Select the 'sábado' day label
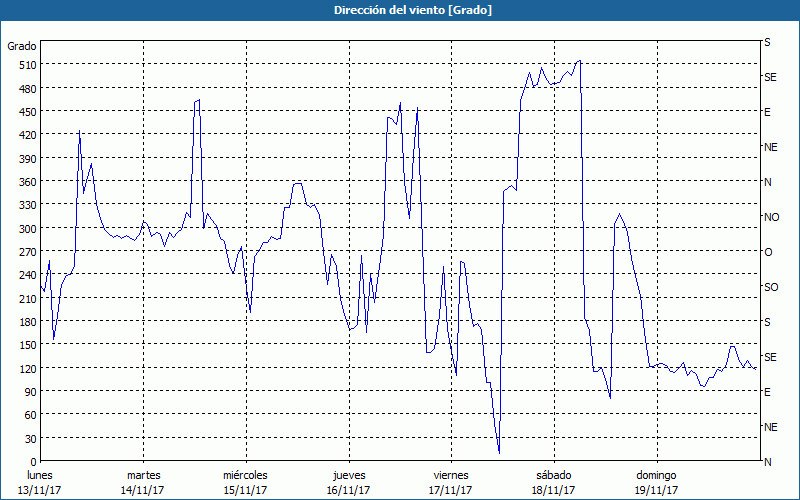The image size is (800, 500). point(553,475)
